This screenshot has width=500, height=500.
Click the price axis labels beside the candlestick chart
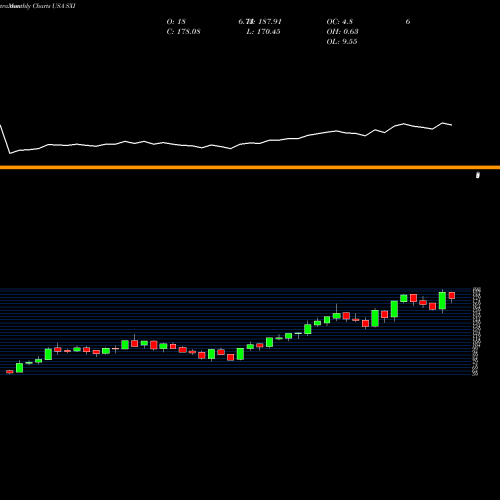[477, 331]
